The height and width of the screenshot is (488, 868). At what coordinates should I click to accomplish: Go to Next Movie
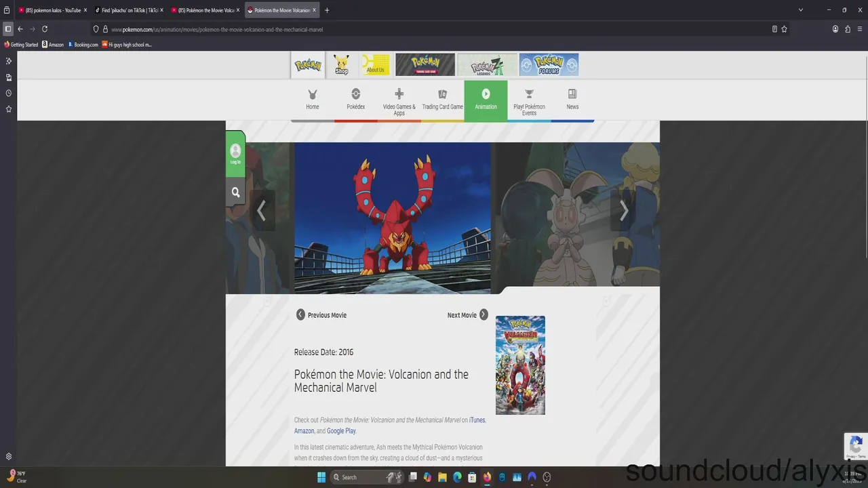click(x=468, y=315)
